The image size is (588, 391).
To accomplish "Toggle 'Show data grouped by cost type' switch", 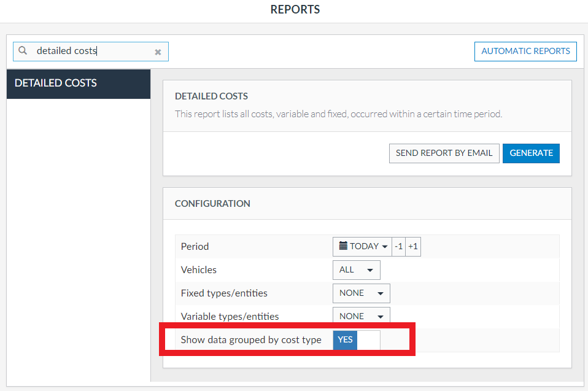I will tap(357, 340).
